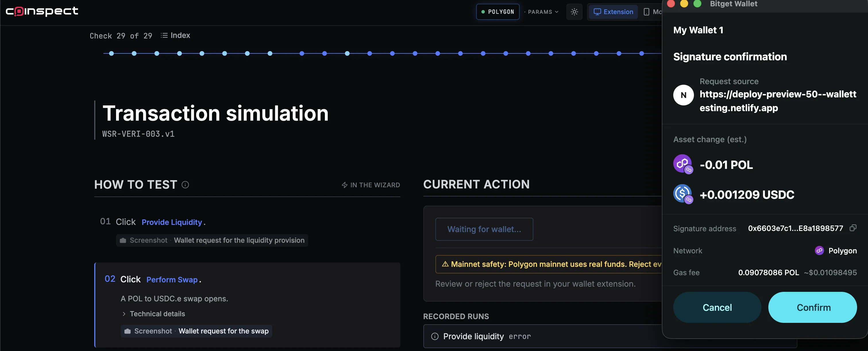Click the Bitget Wallet yellow minimize button

coord(684,4)
